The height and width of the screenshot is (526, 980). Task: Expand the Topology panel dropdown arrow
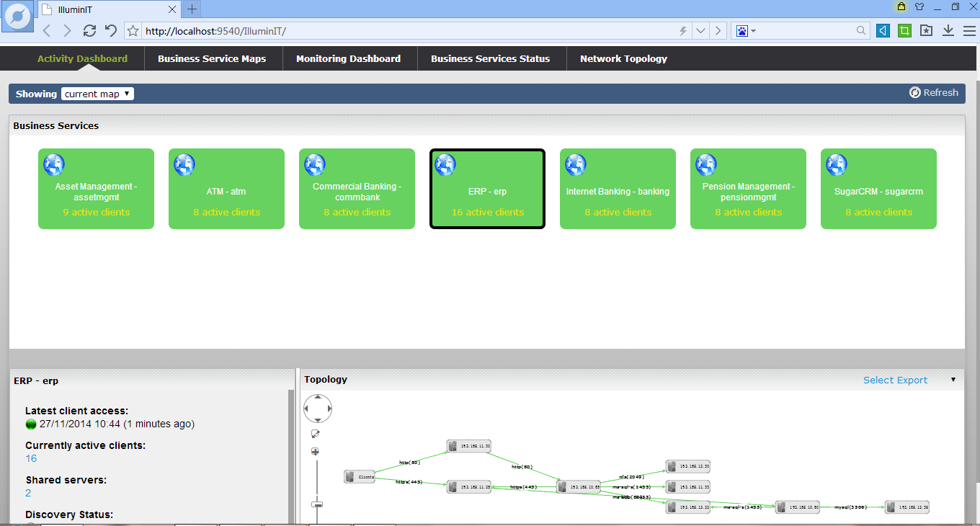tap(953, 380)
